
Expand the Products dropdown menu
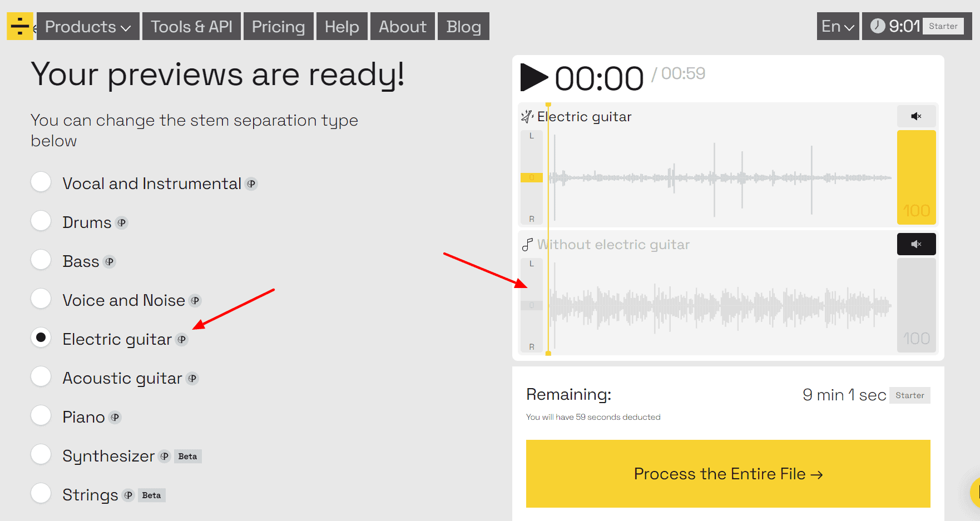88,27
